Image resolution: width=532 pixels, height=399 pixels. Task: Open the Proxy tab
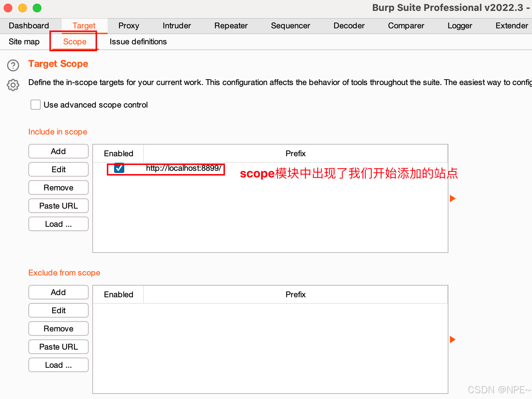coord(129,26)
